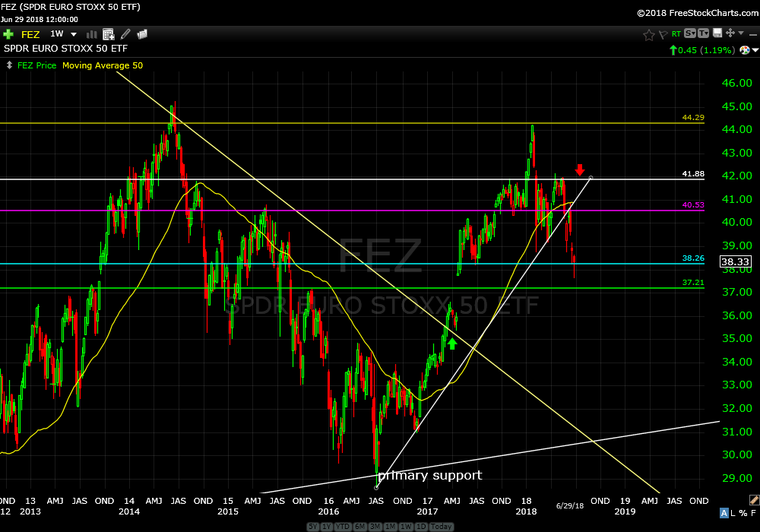Jump to Today on timeline
Image resolution: width=760 pixels, height=532 pixels.
click(442, 527)
